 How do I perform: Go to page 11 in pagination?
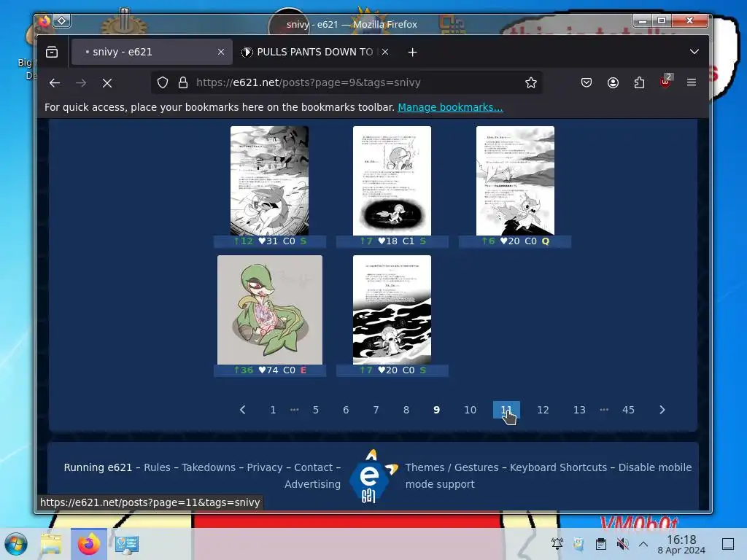click(506, 410)
